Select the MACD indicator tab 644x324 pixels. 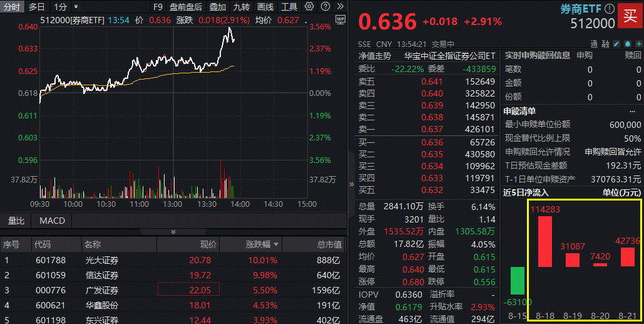coord(52,221)
